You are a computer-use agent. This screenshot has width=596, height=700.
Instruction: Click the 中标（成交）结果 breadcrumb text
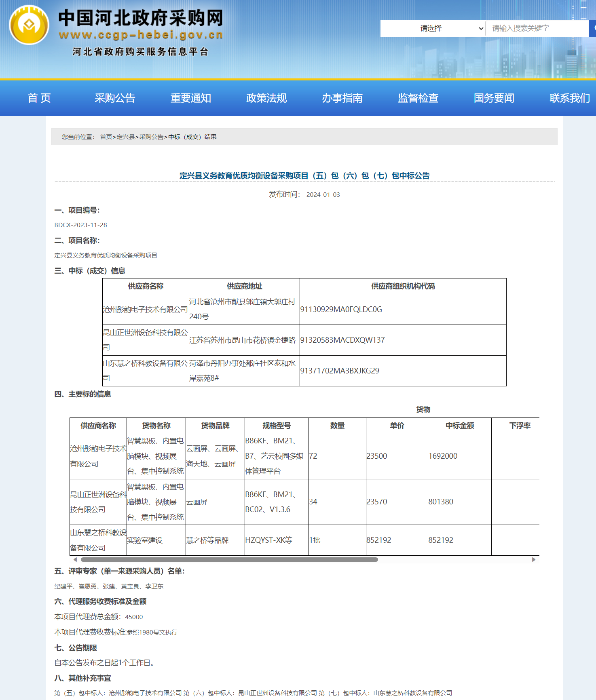pos(192,137)
